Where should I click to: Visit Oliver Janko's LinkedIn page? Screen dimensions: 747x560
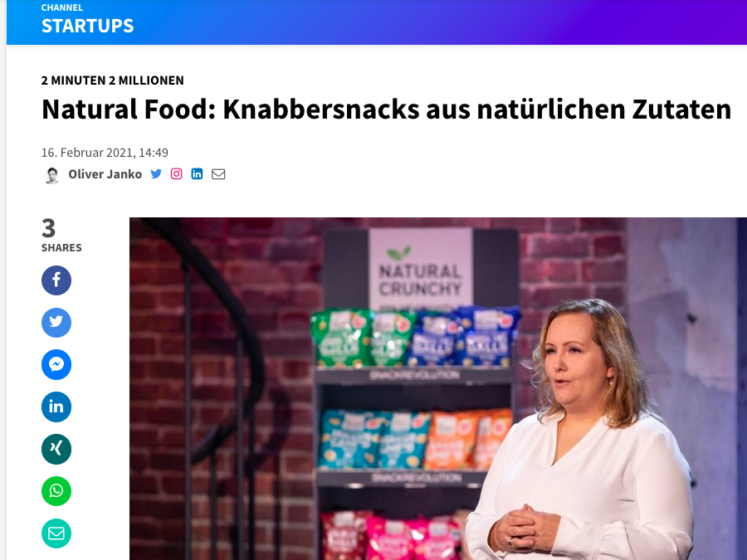197,174
